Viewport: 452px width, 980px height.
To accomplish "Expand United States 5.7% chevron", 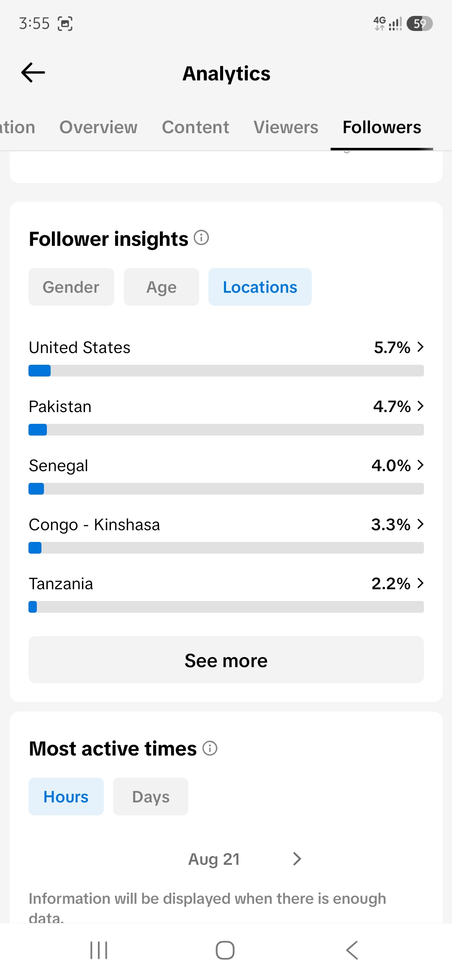I will pos(421,347).
